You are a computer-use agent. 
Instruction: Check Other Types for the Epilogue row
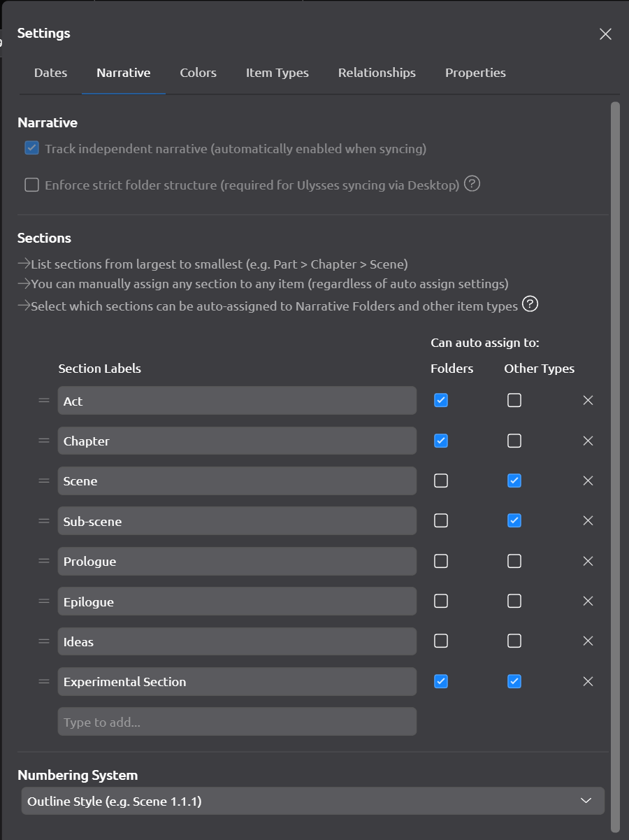pos(514,601)
